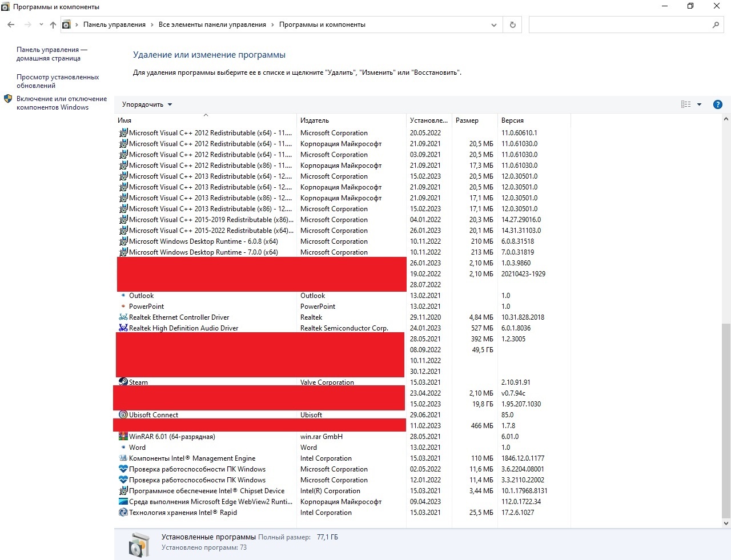Select Проверка работоспособности ПК Windows 3.6.2204.08001 icon
Image resolution: width=731 pixels, height=560 pixels.
click(123, 469)
